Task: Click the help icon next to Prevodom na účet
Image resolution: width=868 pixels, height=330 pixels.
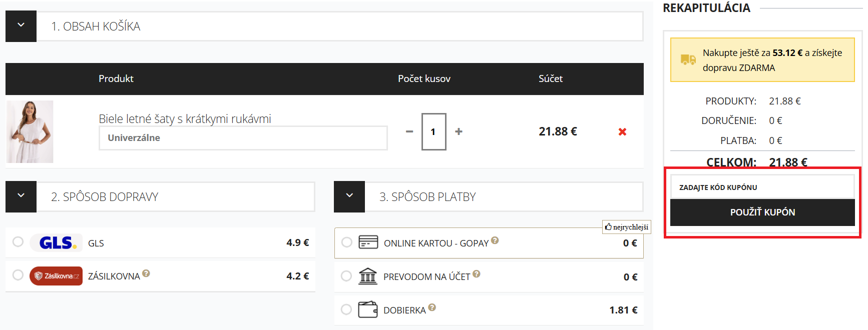Action: [x=477, y=273]
